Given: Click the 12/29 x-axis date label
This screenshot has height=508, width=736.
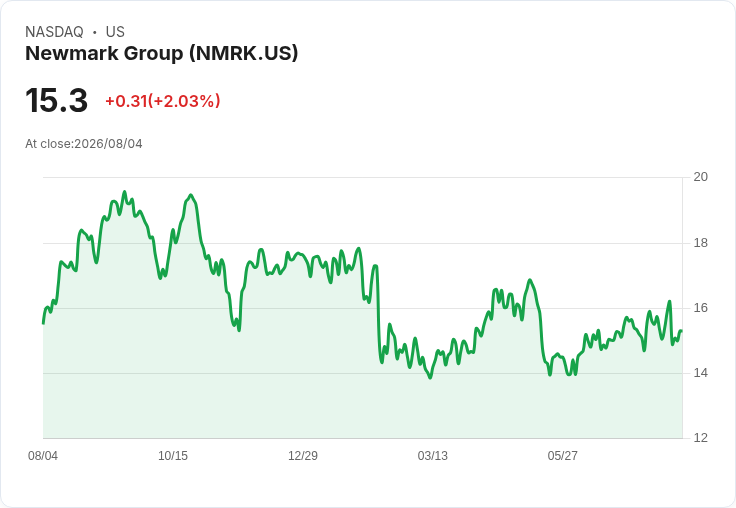Looking at the screenshot, I should (x=303, y=455).
